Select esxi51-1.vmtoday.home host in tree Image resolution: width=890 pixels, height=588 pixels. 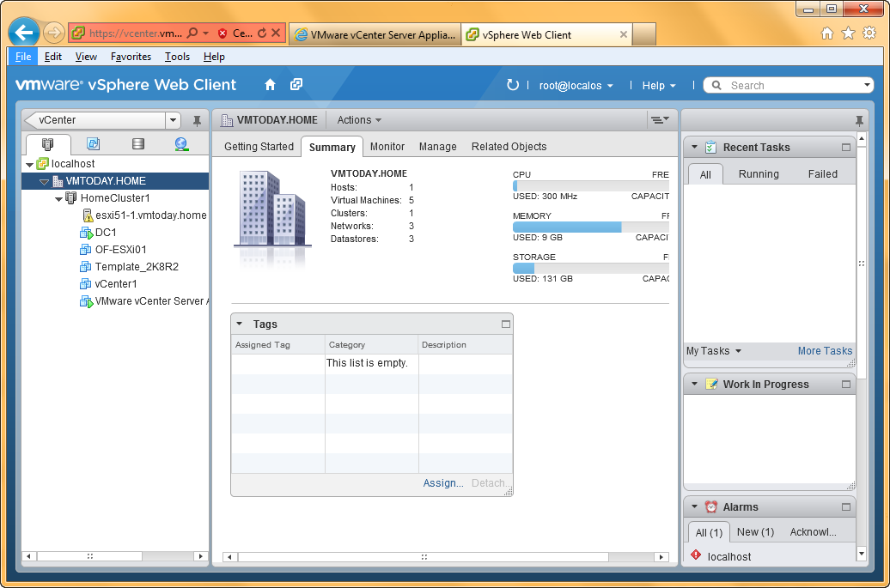tap(144, 215)
